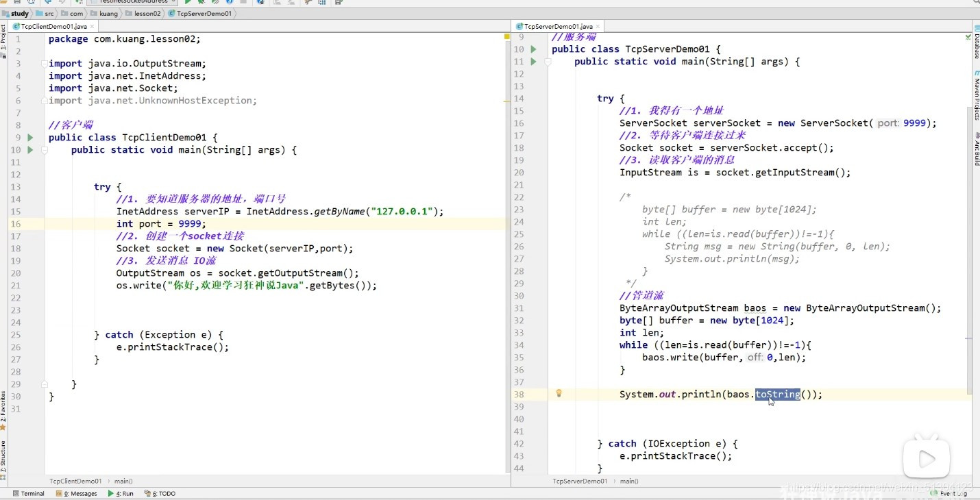Click 9999 in the client port assignment
Viewport: 980px width, 500px height.
(190, 224)
